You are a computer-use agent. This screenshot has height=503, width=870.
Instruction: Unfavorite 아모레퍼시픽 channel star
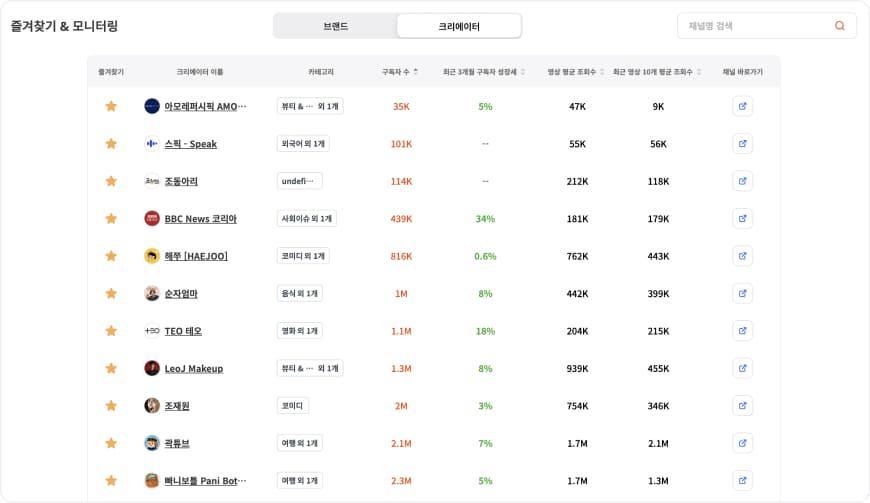[111, 106]
